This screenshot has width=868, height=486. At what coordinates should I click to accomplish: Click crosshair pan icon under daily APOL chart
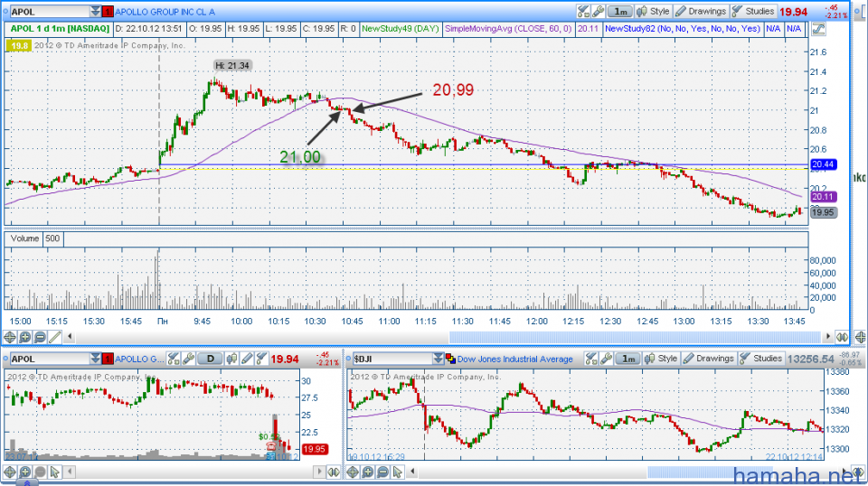click(10, 472)
